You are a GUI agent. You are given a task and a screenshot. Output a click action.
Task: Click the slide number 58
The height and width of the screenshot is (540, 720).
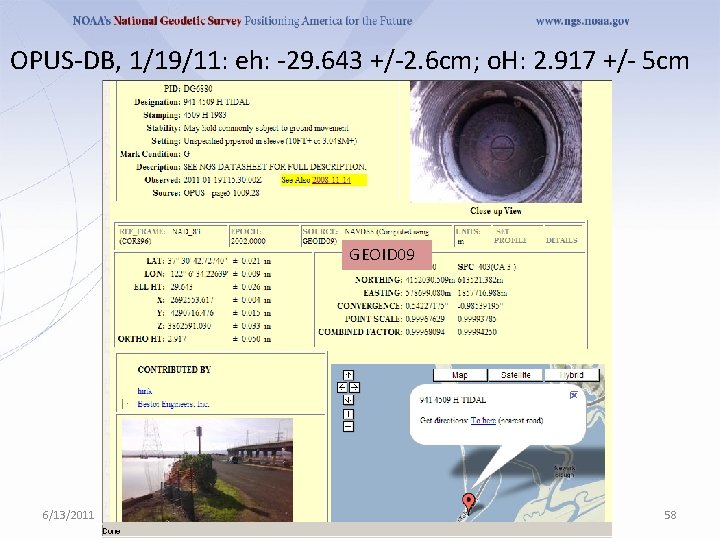tap(670, 515)
